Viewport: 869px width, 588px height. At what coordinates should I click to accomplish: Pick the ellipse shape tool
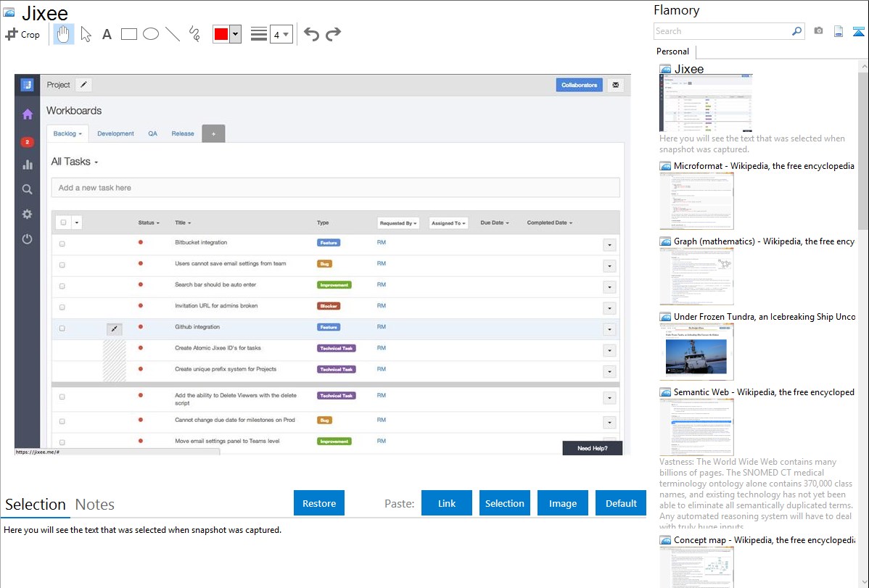click(x=151, y=34)
